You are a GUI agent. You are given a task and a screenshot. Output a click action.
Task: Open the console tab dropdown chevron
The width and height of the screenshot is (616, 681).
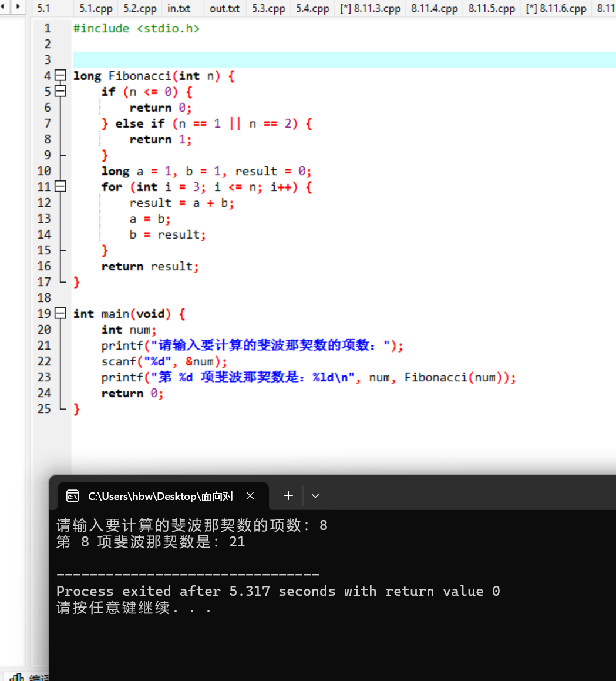point(315,495)
